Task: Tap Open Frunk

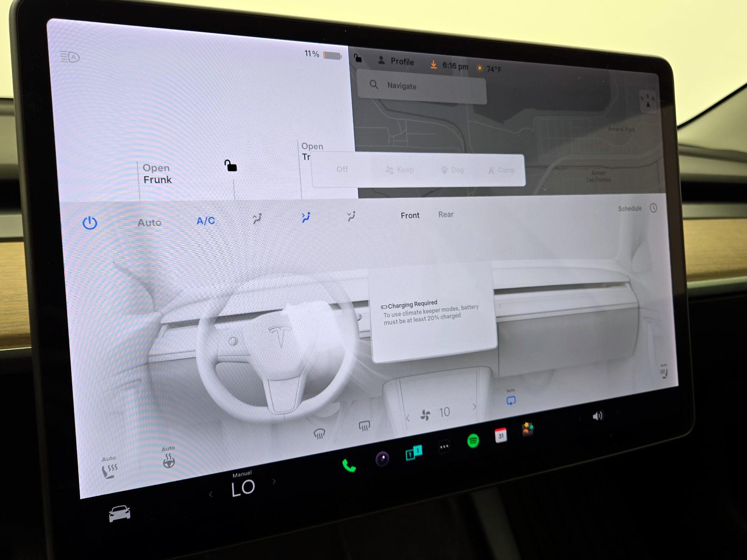Action: pyautogui.click(x=157, y=174)
